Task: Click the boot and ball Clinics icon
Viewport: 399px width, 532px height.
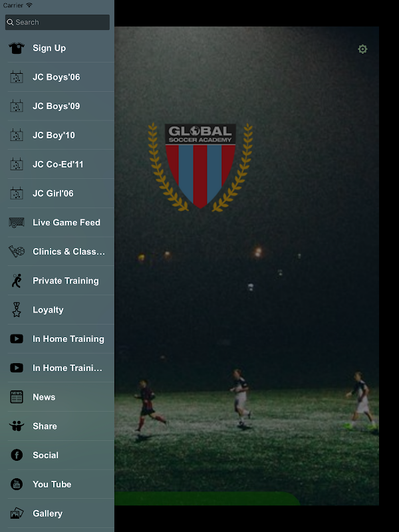Action: pos(16,251)
